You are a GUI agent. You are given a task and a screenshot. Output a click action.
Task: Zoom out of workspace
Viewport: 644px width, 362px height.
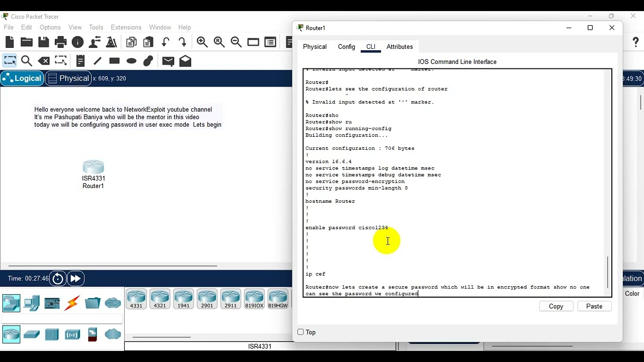click(x=236, y=42)
